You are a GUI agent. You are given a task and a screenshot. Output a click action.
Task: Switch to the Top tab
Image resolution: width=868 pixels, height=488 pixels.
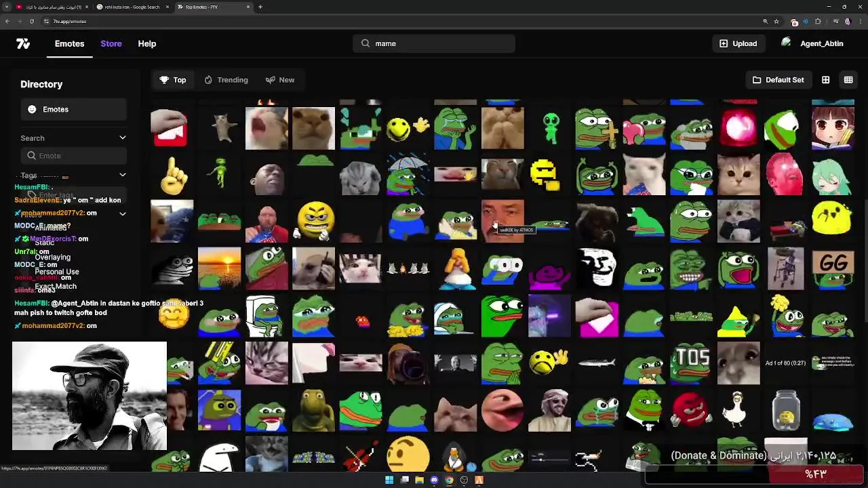coord(173,80)
